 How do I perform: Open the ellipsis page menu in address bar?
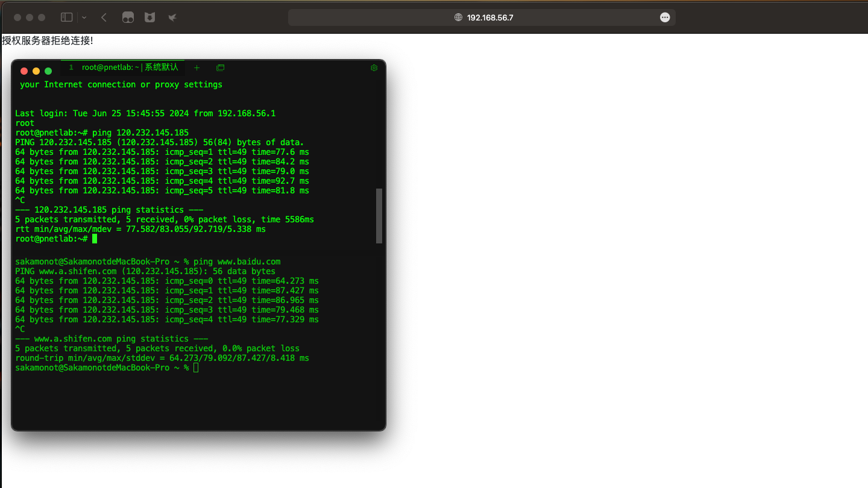click(665, 17)
